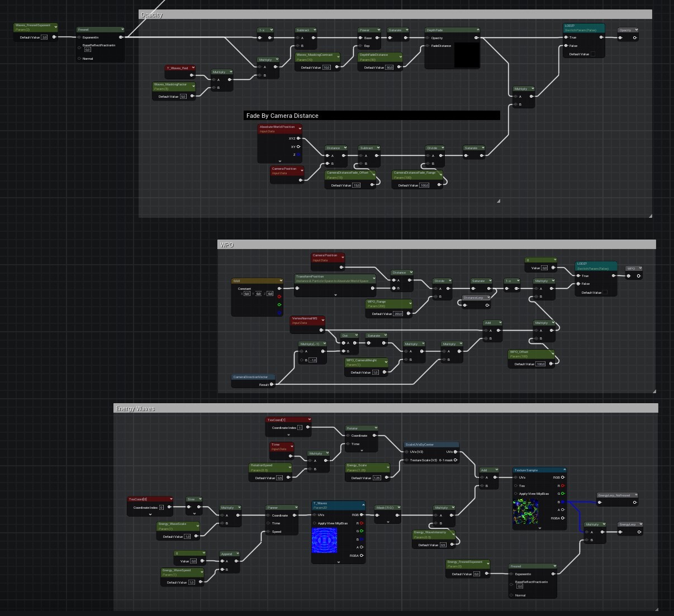Click the XYZ output pin on AbsoluteWorldPosition

298,138
